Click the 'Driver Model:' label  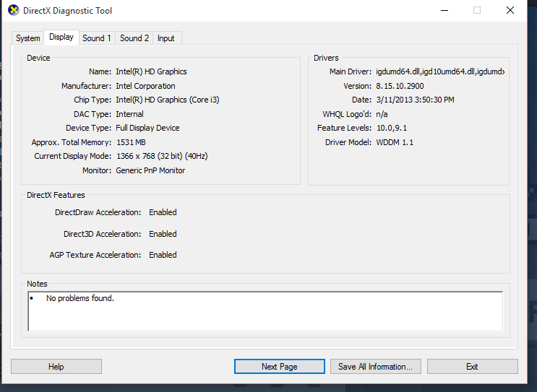click(348, 142)
